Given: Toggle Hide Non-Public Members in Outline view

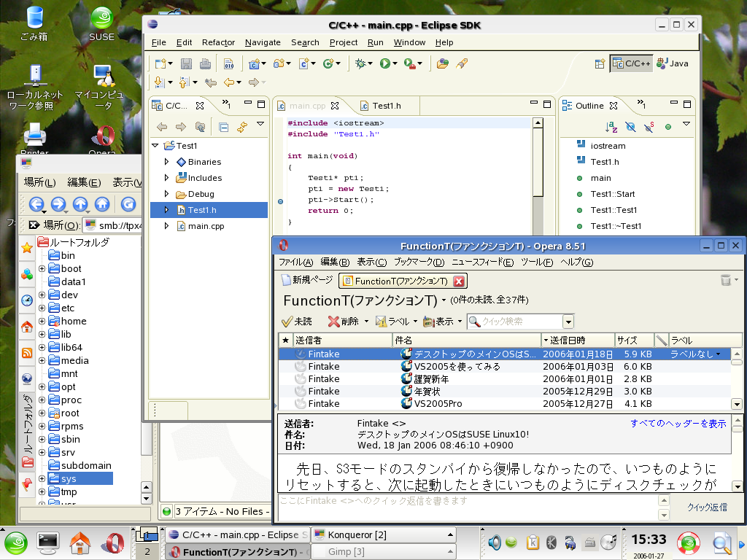Looking at the screenshot, I should click(668, 127).
